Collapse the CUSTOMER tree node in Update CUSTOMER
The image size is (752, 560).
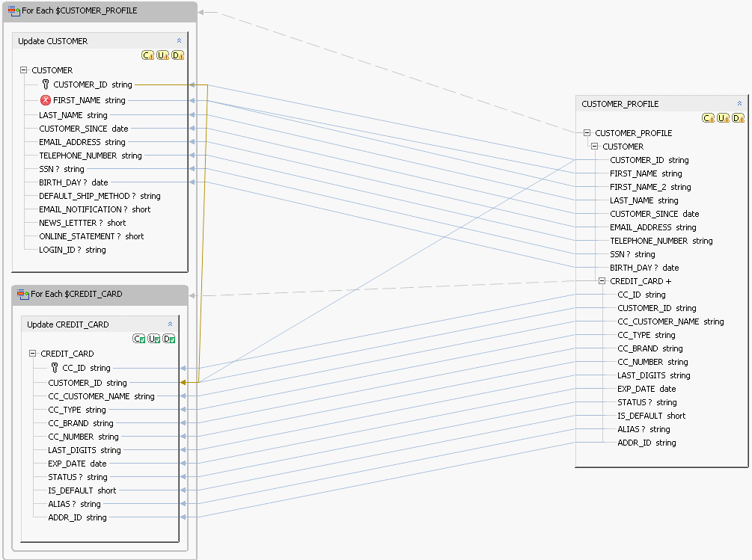coord(23,70)
